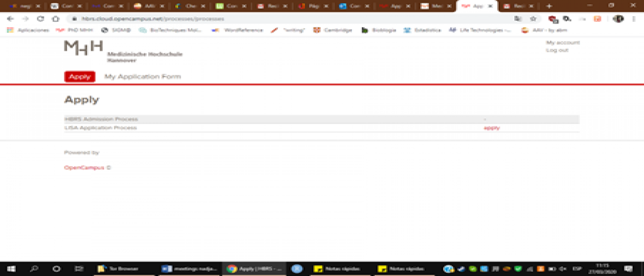The width and height of the screenshot is (644, 276).
Task: Open the Cambridge bookmark
Action: coord(337,30)
